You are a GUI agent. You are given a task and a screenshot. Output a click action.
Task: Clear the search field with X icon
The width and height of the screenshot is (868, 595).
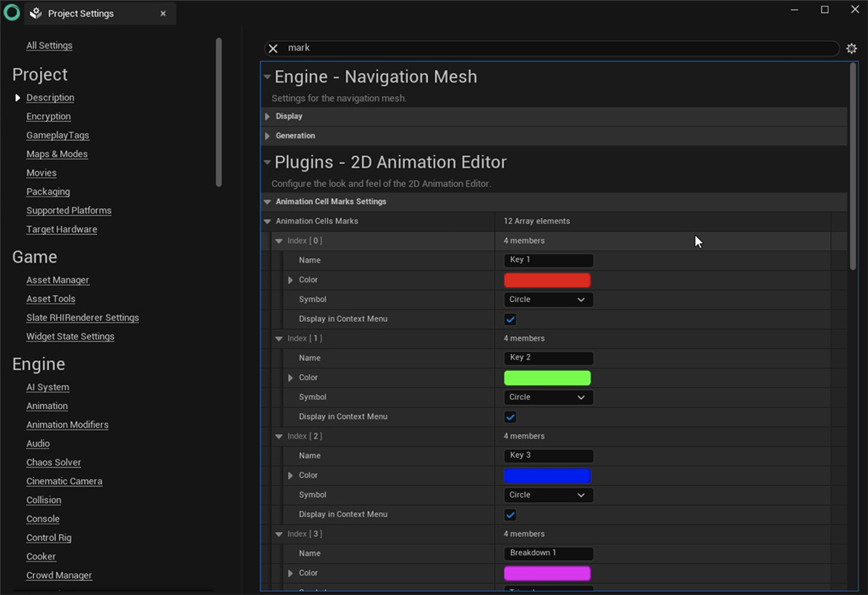tap(273, 48)
